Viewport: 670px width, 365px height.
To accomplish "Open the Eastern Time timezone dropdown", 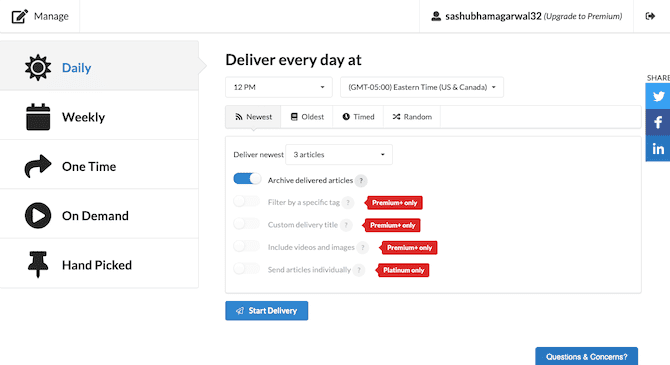I will coord(422,87).
